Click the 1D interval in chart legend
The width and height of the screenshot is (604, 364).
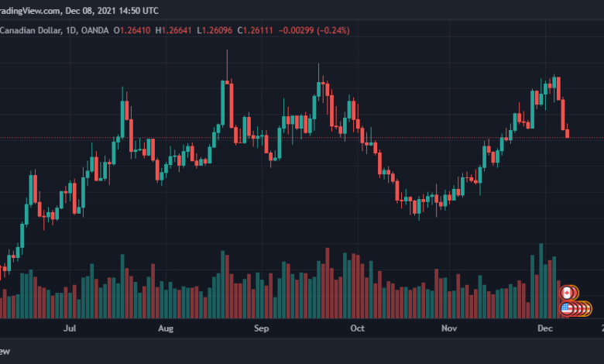(71, 30)
